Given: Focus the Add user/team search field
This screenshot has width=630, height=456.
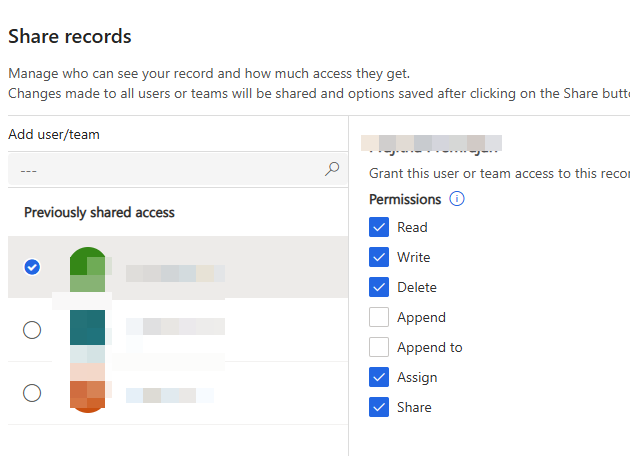Looking at the screenshot, I should (165, 170).
